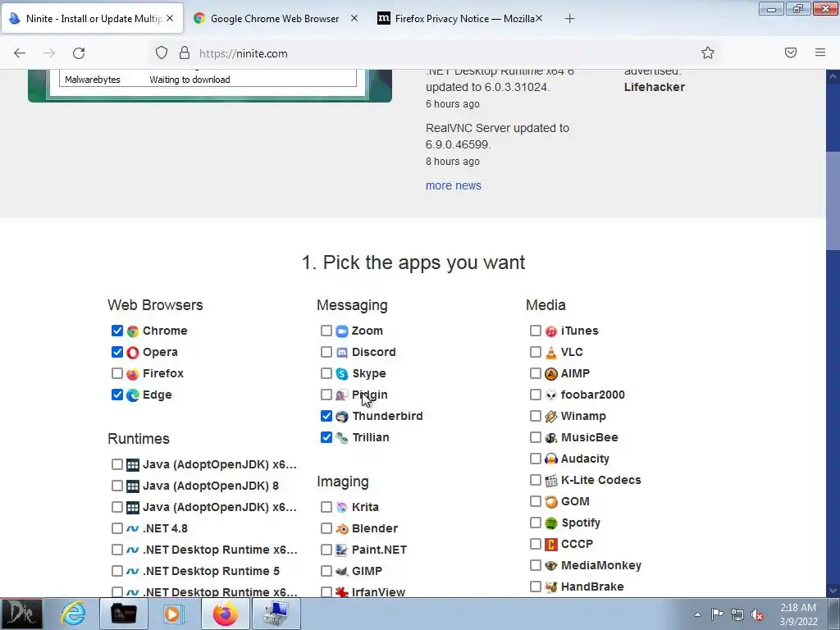Click the muted volume tray icon
Image resolution: width=840 pixels, height=630 pixels.
point(757,614)
